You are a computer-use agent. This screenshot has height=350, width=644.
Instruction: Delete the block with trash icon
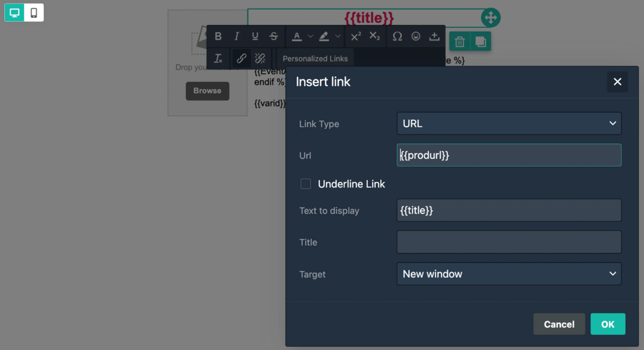tap(459, 41)
